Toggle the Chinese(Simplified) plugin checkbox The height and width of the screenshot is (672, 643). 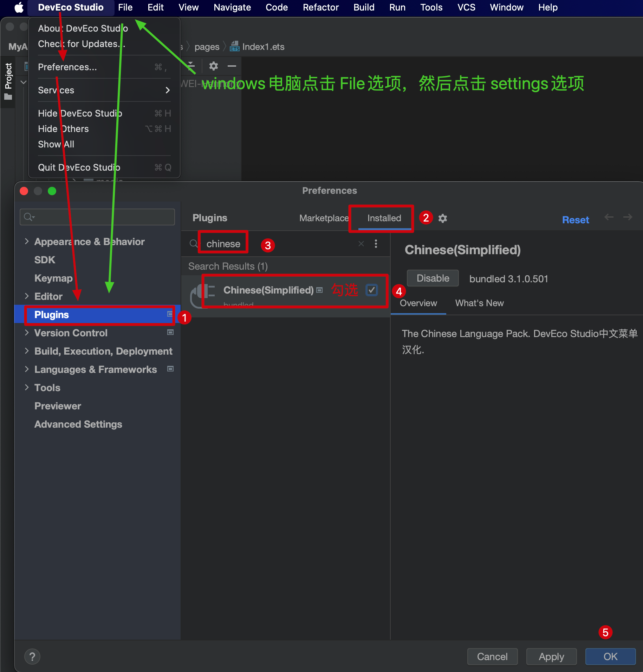coord(372,290)
